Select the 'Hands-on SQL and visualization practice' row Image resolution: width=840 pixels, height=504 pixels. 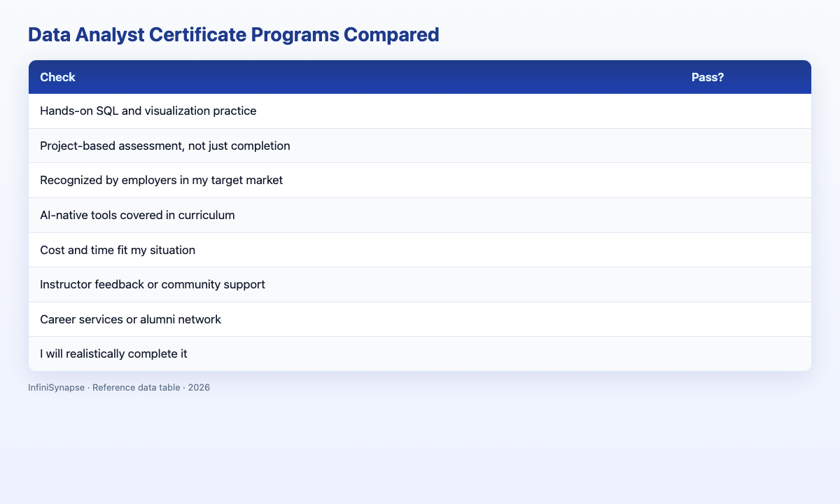click(x=420, y=111)
